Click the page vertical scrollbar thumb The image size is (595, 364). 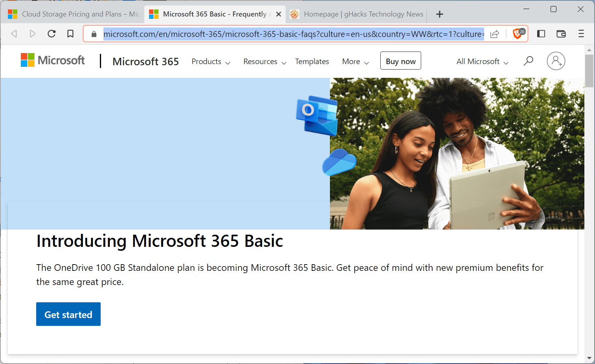click(589, 71)
